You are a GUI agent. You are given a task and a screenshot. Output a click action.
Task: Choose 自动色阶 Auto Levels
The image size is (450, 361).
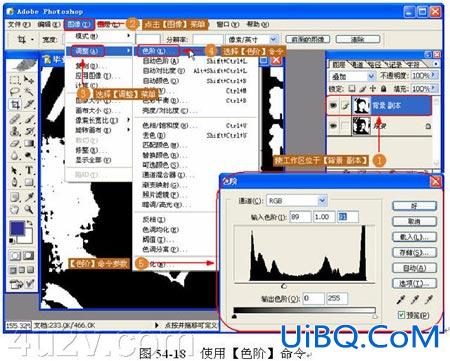coord(195,61)
